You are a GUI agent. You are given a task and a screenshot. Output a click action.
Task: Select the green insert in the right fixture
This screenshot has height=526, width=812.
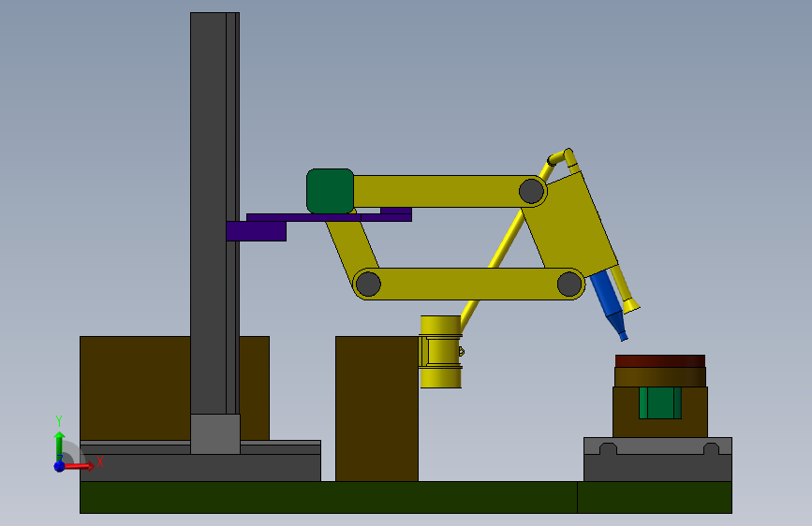tap(659, 402)
